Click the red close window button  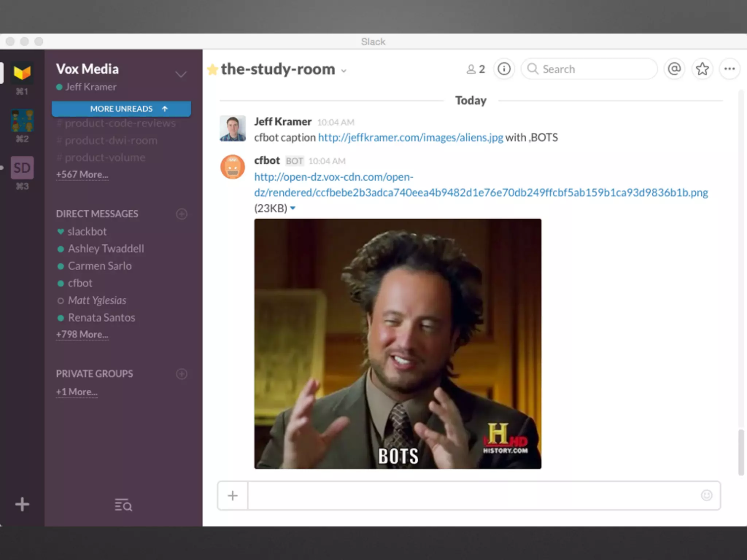[x=10, y=42]
